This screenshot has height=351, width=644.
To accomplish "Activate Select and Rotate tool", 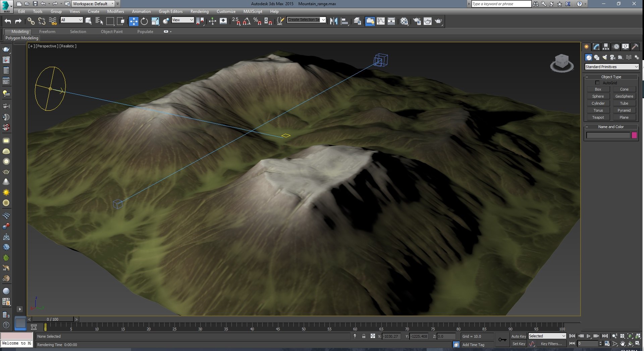I will click(x=144, y=21).
